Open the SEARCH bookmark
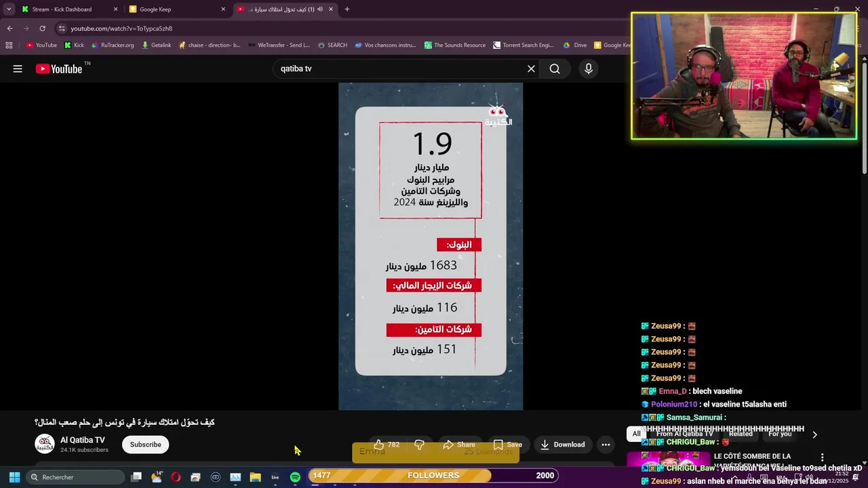Screen dimensions: 868x488 [x=332, y=45]
